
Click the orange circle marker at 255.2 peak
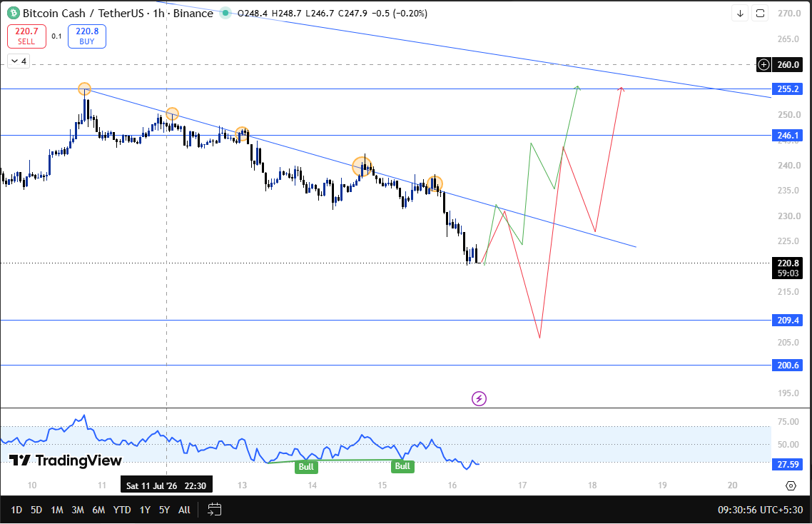pyautogui.click(x=84, y=89)
